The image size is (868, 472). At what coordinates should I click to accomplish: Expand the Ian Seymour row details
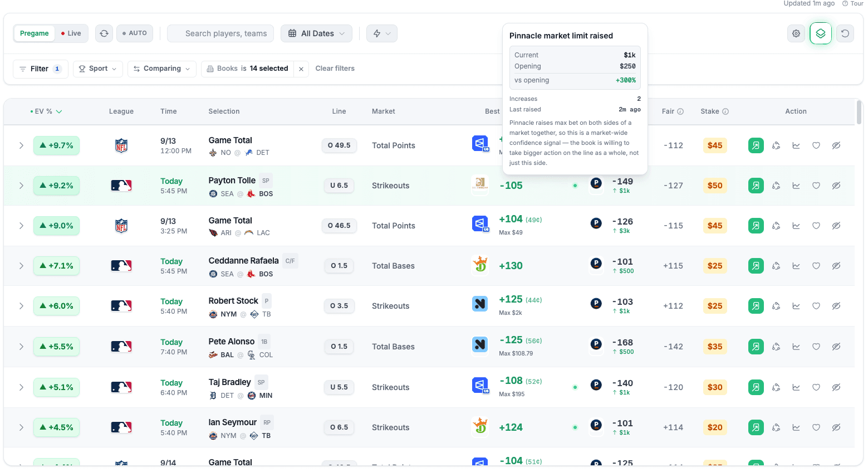pos(21,427)
